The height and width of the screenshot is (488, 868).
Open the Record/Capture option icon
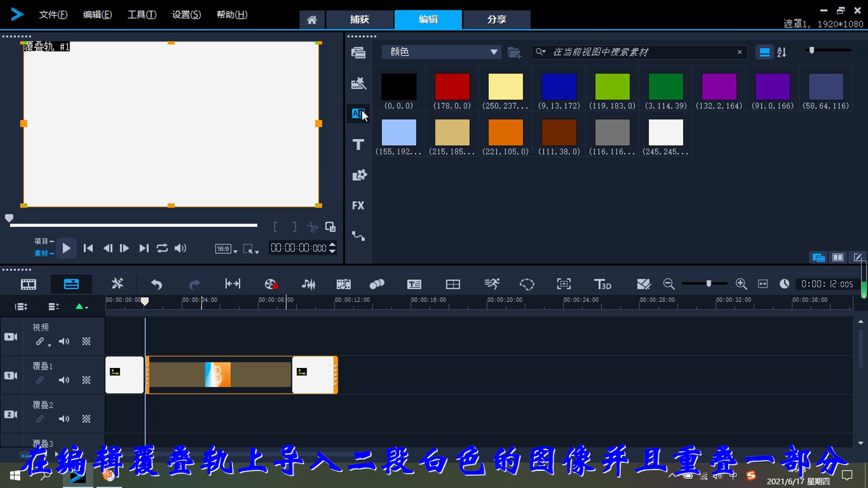[x=271, y=284]
